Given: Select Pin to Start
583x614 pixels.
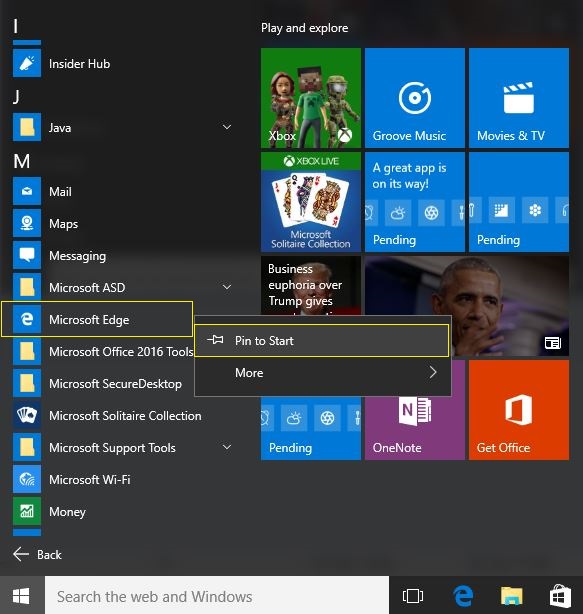Looking at the screenshot, I should 321,341.
